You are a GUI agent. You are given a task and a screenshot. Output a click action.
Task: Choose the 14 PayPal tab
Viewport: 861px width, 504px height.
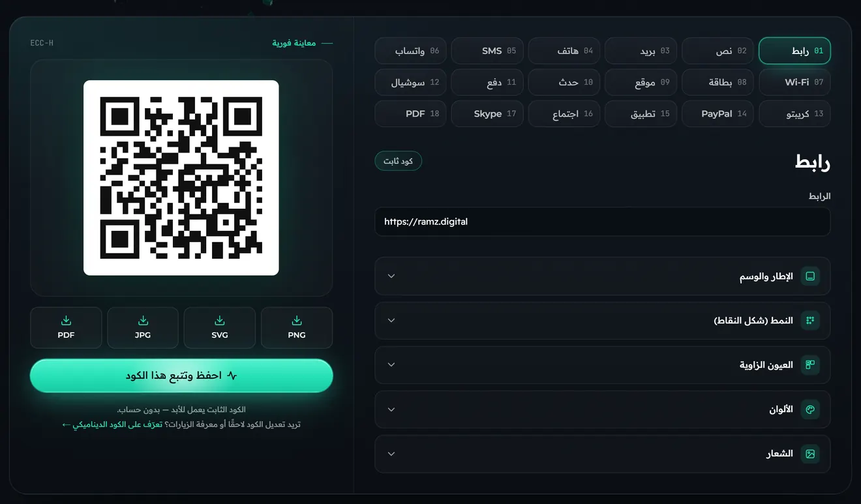[x=717, y=113]
